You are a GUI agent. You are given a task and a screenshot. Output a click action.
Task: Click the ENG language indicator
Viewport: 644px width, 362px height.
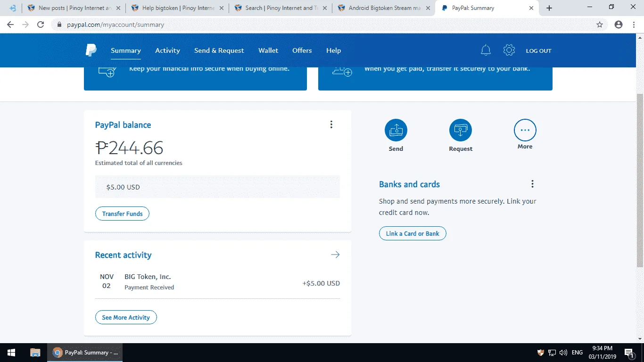(577, 353)
